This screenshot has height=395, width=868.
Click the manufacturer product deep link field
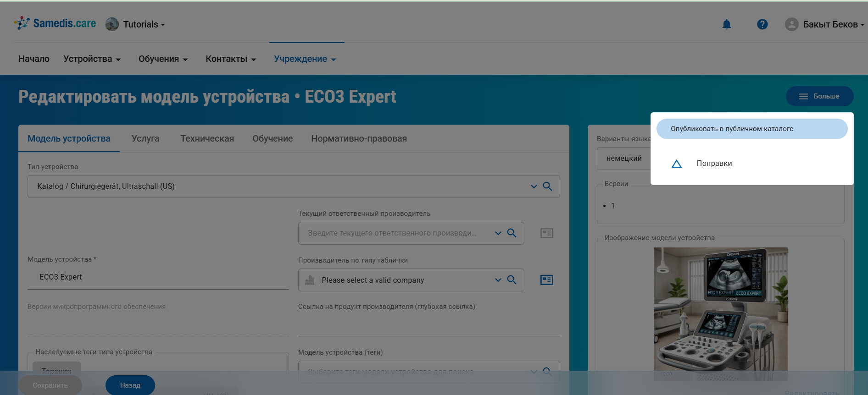(429, 325)
